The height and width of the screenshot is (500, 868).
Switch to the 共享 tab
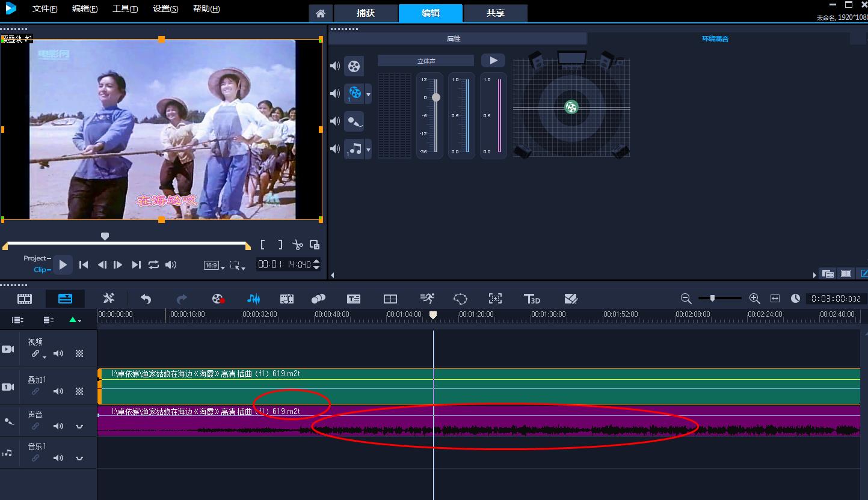pyautogui.click(x=496, y=13)
